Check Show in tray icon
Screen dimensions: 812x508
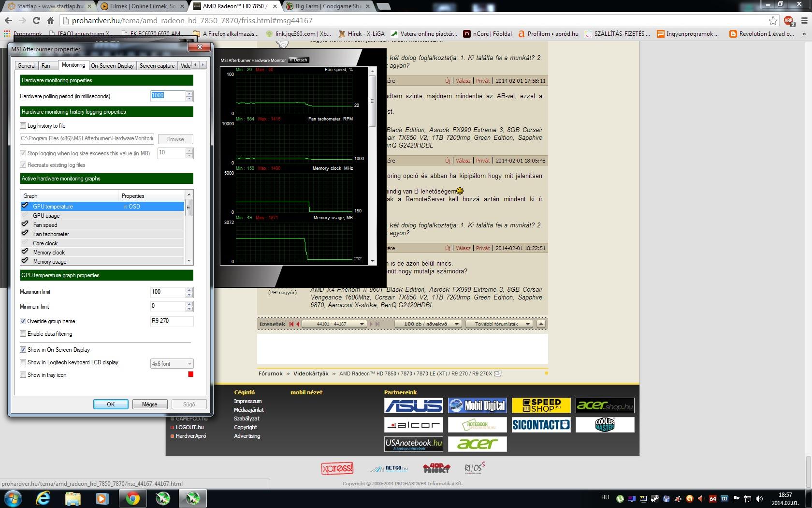[23, 375]
